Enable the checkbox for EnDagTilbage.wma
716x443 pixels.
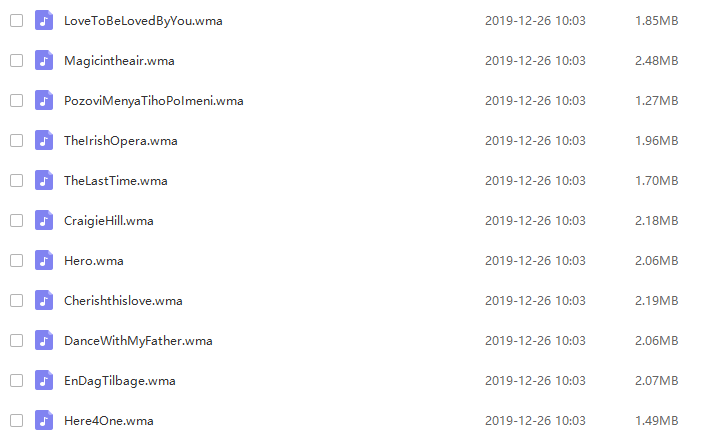coord(16,380)
